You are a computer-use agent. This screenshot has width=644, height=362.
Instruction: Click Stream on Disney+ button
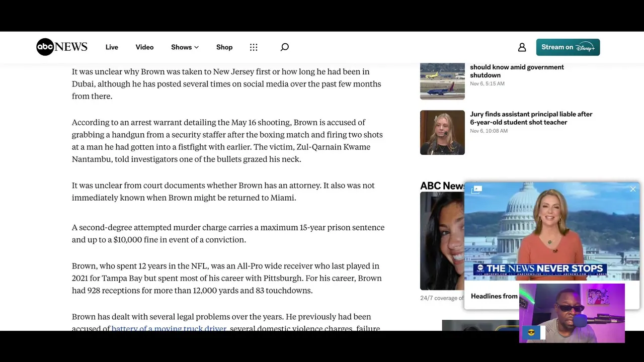tap(568, 47)
